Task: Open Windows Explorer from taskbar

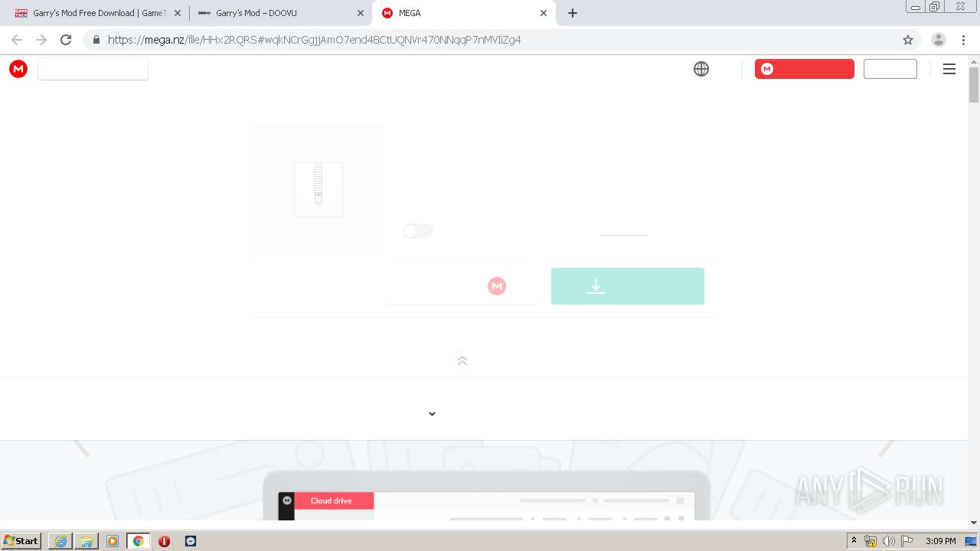Action: click(87, 541)
